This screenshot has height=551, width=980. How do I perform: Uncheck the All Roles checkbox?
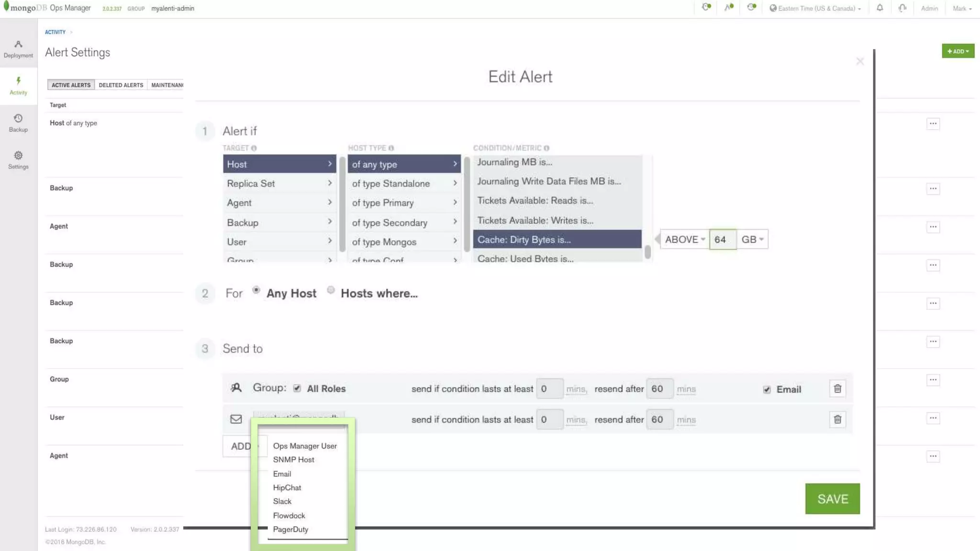coord(297,388)
